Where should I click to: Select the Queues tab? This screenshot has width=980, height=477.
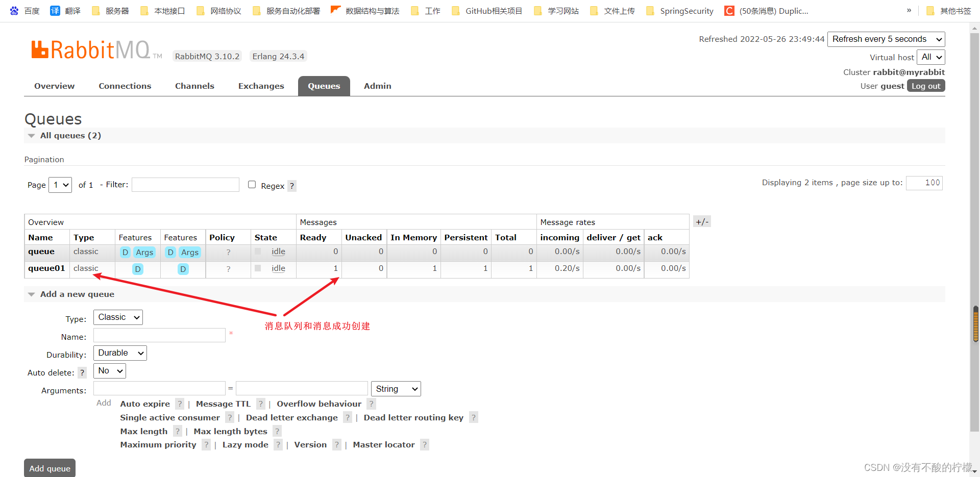tap(324, 86)
